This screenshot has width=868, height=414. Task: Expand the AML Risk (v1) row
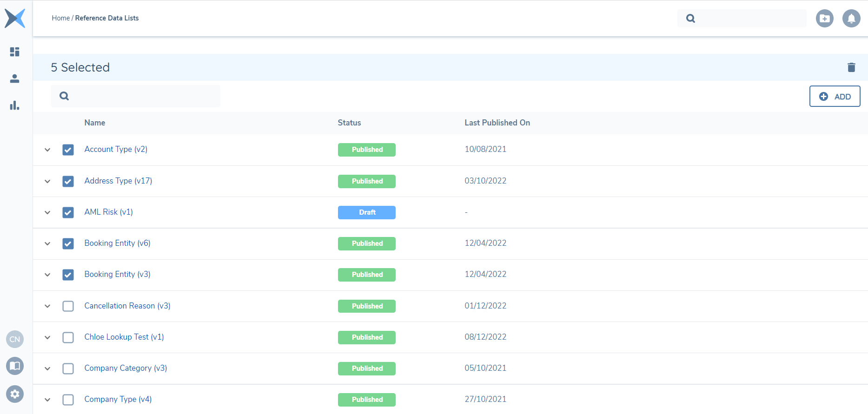pyautogui.click(x=47, y=212)
